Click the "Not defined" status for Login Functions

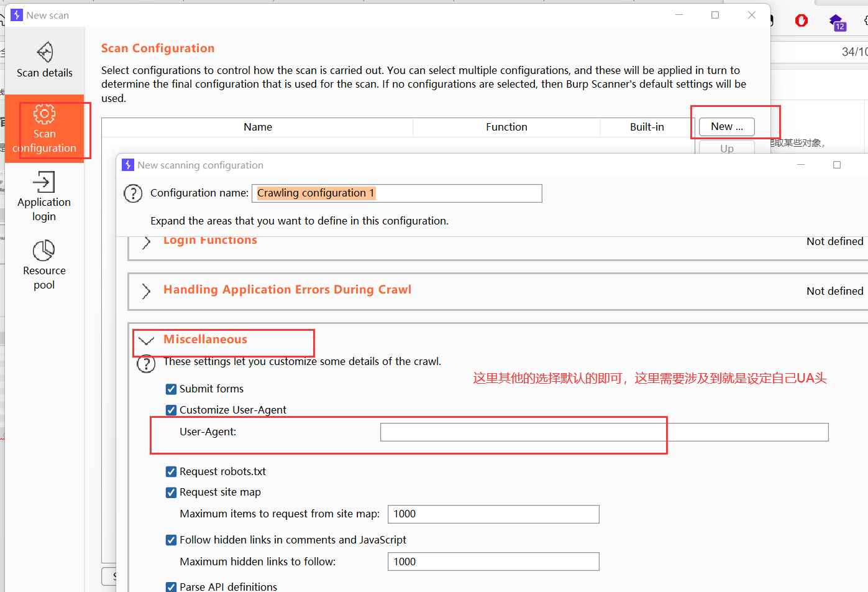pyautogui.click(x=834, y=241)
